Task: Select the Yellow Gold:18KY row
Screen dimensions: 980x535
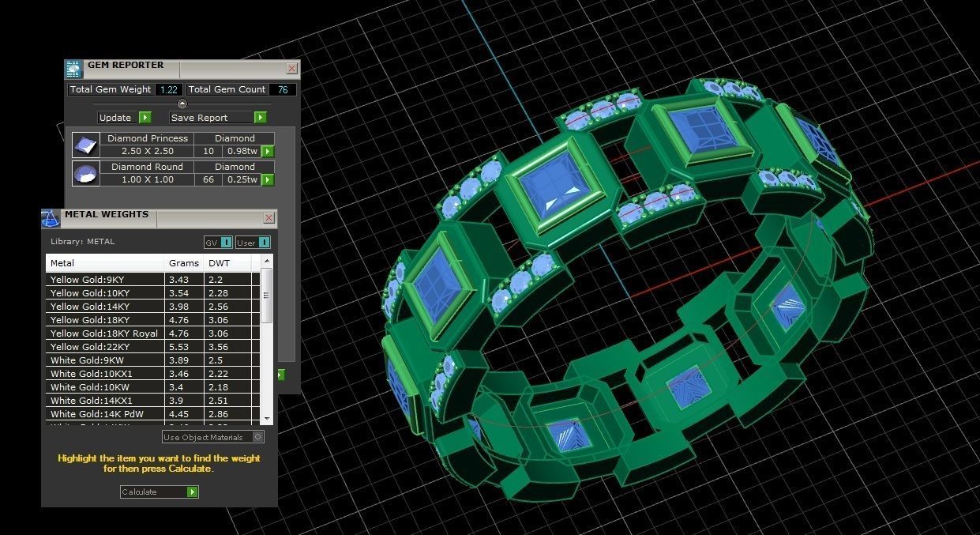Action: 153,320
